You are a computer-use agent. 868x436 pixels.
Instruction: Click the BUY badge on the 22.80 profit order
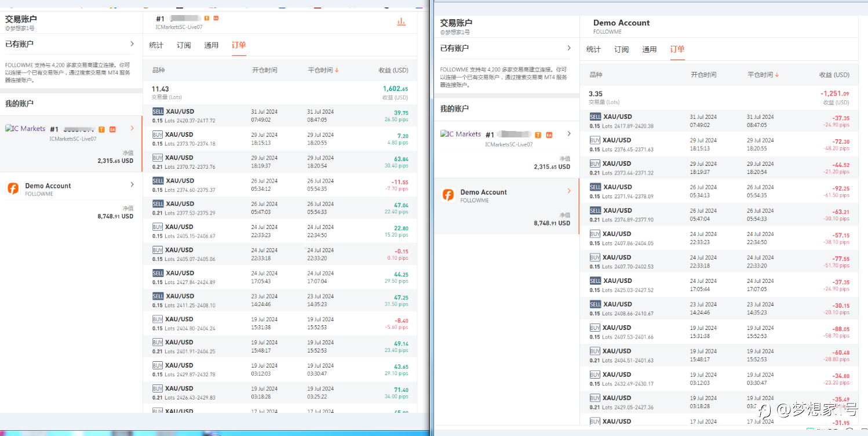coord(158,227)
